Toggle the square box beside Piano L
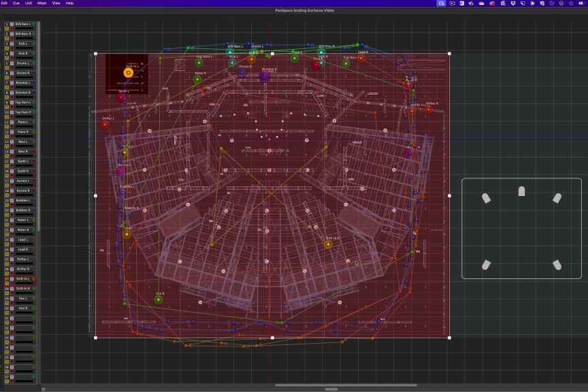This screenshot has height=392, width=588. click(x=12, y=122)
